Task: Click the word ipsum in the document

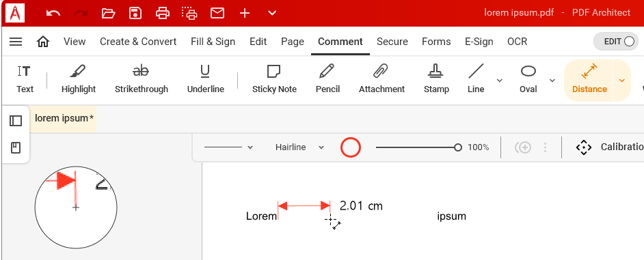Action: pos(451,216)
